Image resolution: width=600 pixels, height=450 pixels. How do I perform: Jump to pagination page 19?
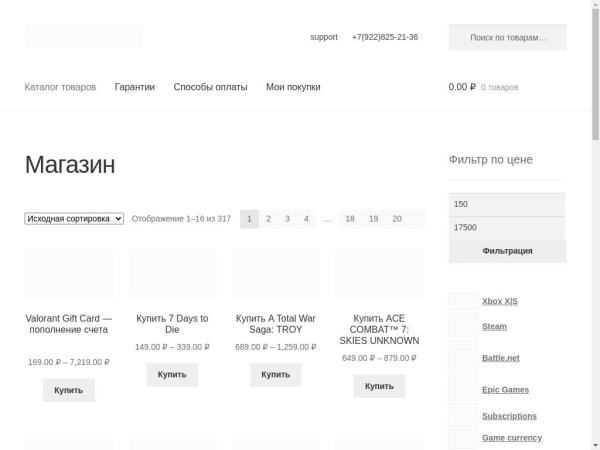(373, 219)
